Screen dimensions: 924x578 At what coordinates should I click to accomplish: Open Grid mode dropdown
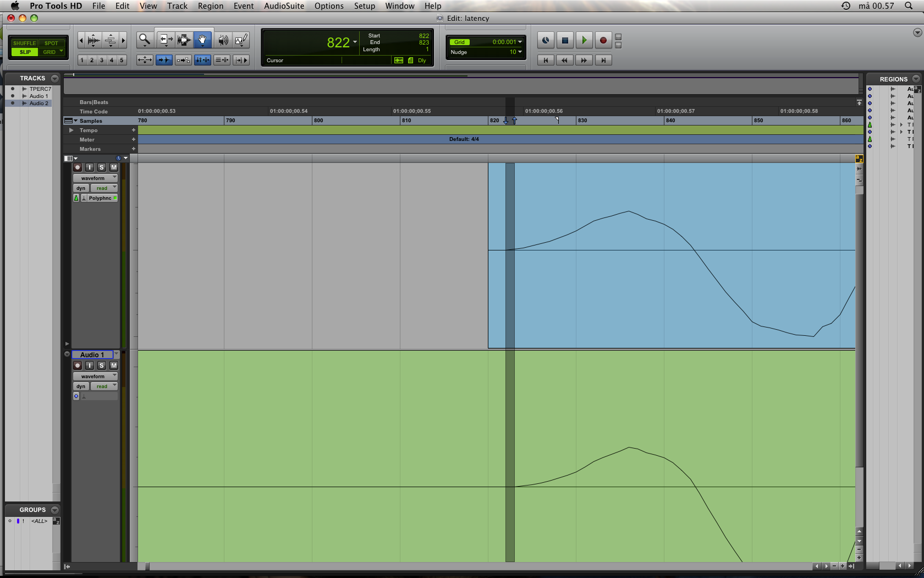point(61,52)
